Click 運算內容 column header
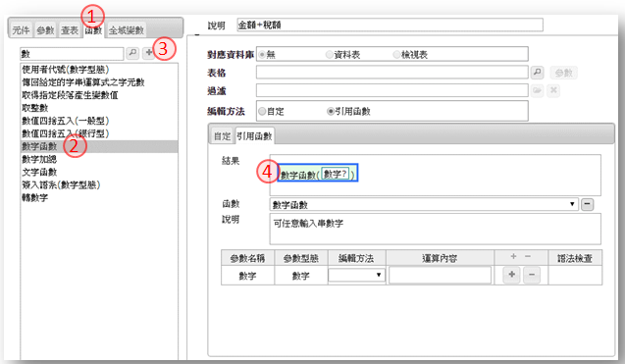 pos(440,258)
